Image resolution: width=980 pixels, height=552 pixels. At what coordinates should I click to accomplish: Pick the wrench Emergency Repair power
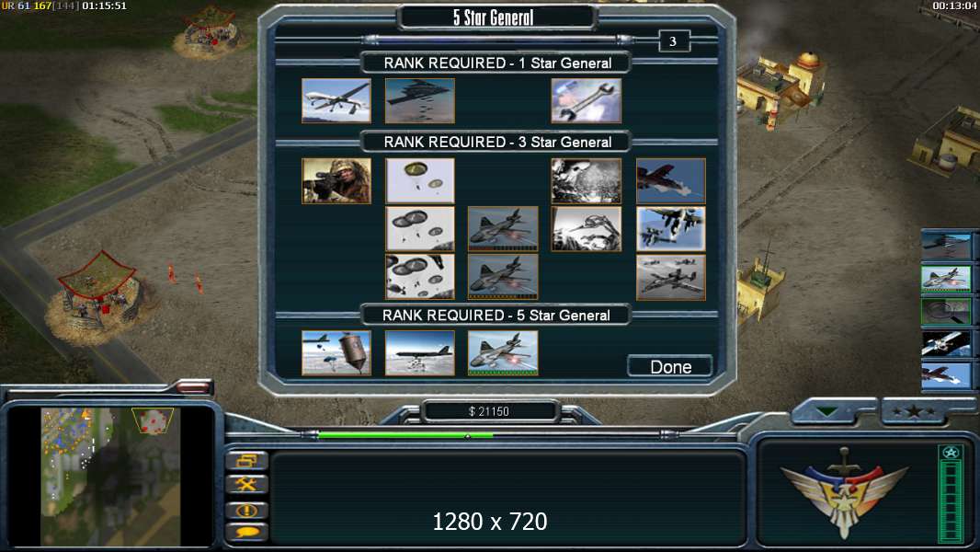pyautogui.click(x=587, y=100)
